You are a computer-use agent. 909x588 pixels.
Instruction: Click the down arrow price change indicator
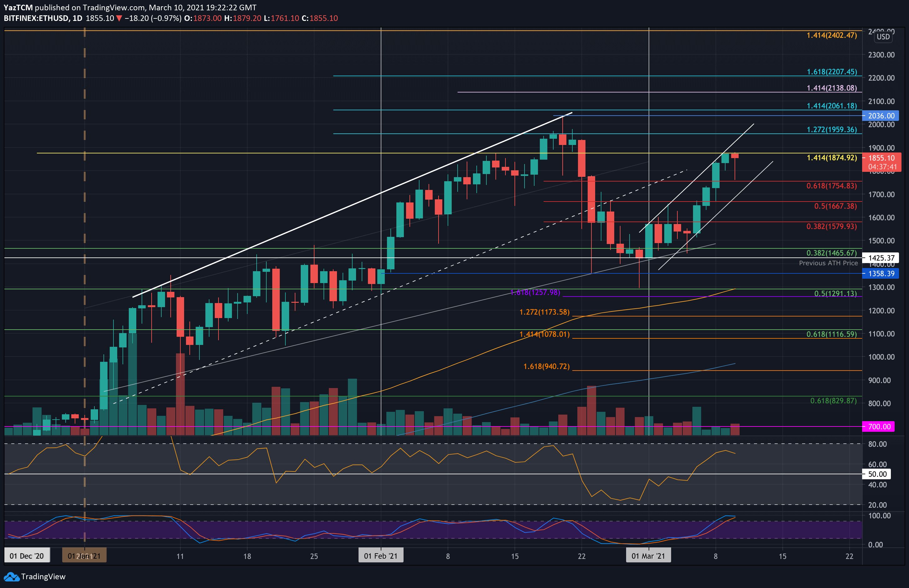(x=119, y=18)
